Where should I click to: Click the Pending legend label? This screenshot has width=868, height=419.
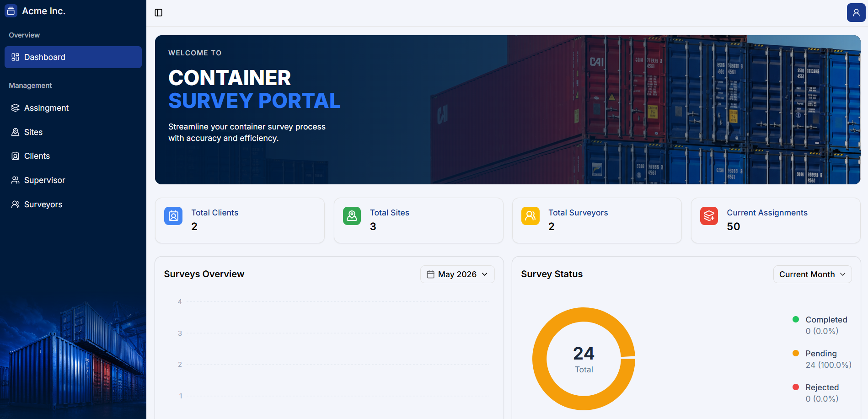point(821,354)
